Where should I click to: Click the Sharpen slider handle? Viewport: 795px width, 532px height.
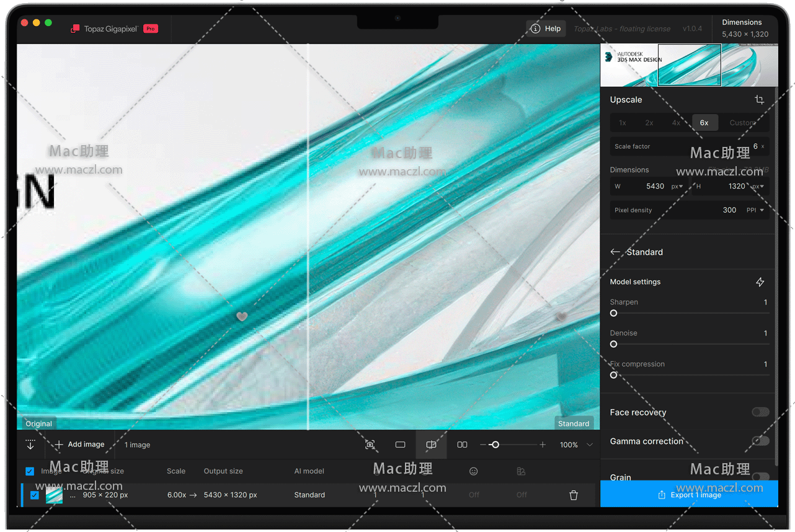[x=613, y=313]
